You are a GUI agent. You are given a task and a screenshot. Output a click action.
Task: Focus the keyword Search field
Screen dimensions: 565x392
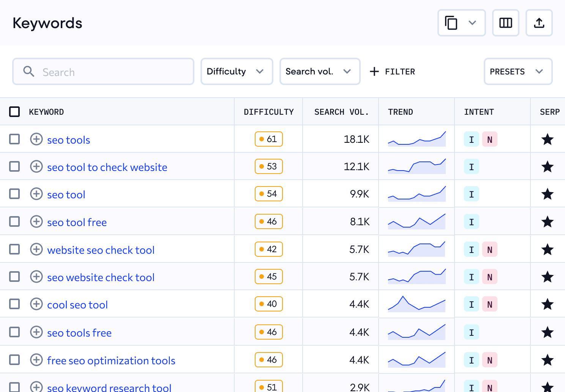click(103, 71)
